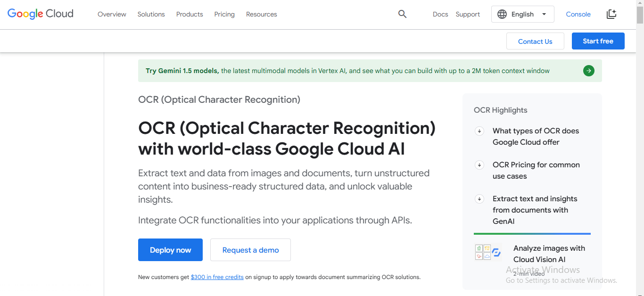Open the English language dropdown
This screenshot has width=644, height=296.
[x=522, y=14]
